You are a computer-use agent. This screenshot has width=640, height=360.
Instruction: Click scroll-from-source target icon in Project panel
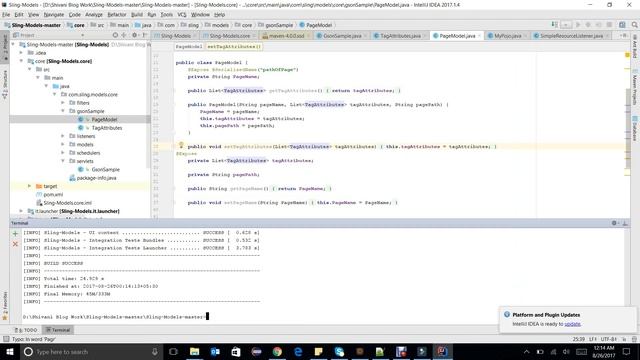[x=115, y=35]
